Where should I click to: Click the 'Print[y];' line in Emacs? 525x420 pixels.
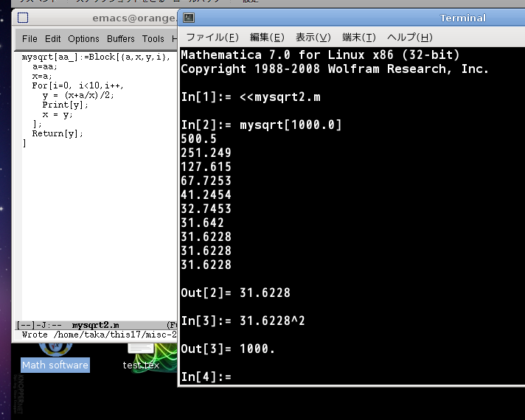point(66,105)
